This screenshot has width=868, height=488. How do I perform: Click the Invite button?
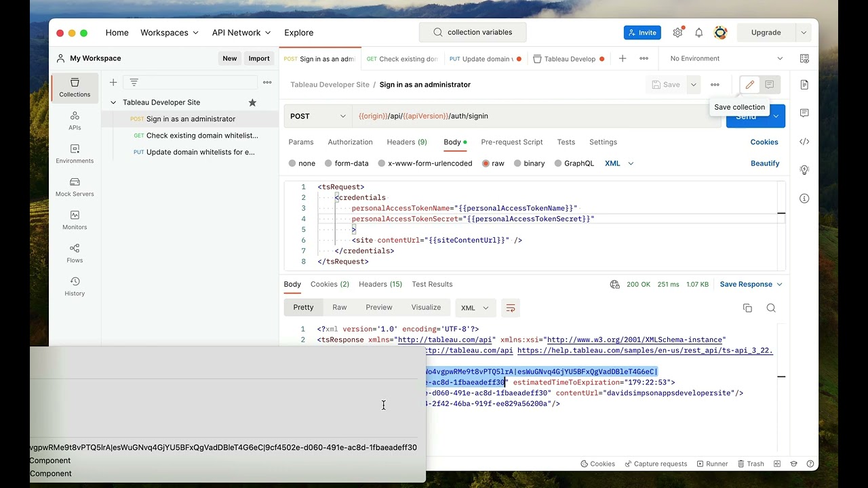coord(642,33)
